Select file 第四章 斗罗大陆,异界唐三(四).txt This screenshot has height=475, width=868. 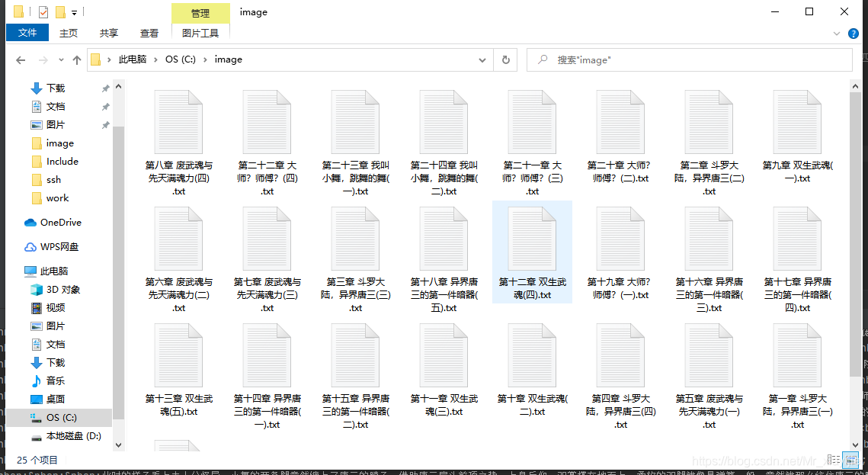coord(621,376)
